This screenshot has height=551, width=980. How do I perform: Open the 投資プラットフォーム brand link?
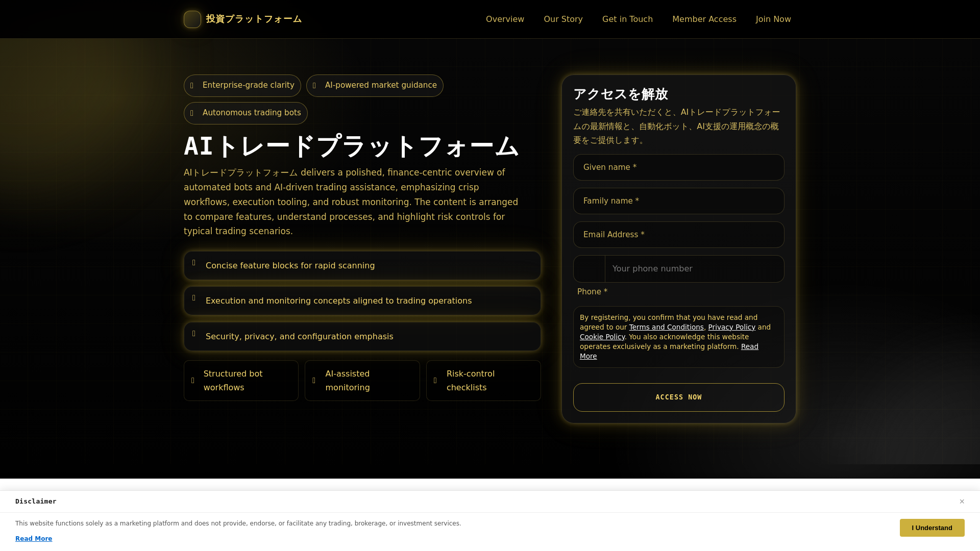point(242,19)
